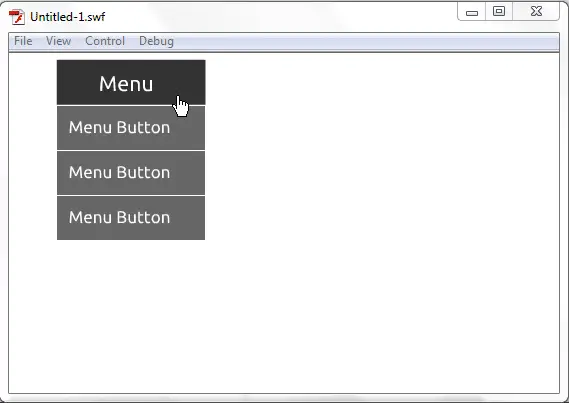This screenshot has width=570, height=403.
Task: Click blank title bar beside the file name
Action: (280, 17)
